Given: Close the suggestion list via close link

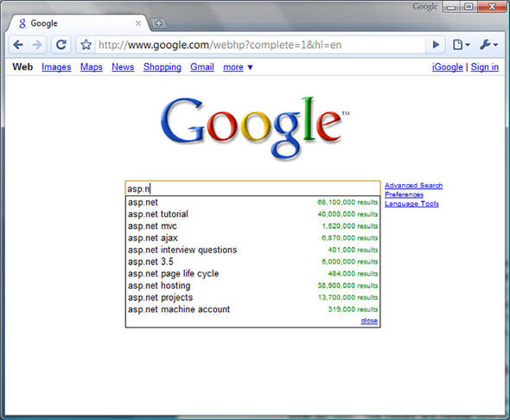Looking at the screenshot, I should click(x=369, y=321).
